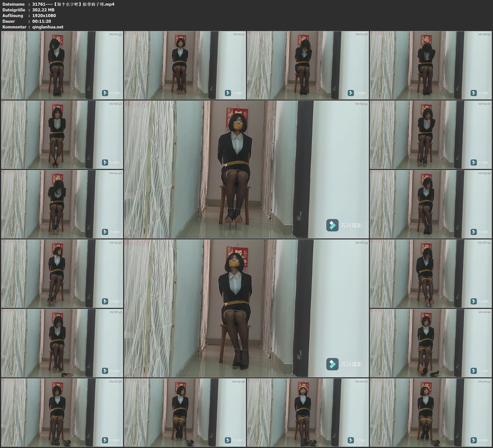Click the watermark logo in the 00:03:34 frame
The width and height of the screenshot is (493, 448).
click(x=332, y=225)
